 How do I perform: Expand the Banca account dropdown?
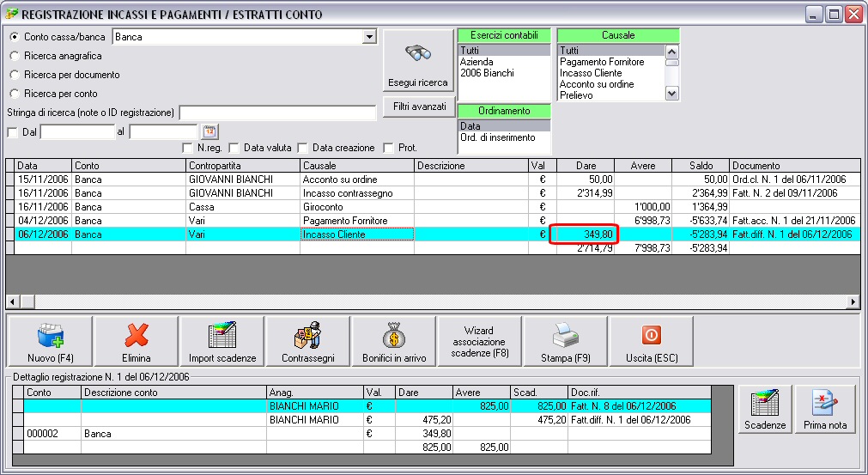pyautogui.click(x=369, y=37)
